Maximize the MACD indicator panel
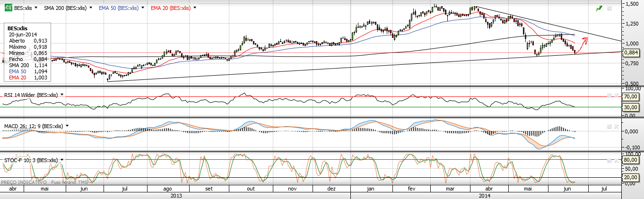The height and width of the screenshot is (199, 644). point(609,127)
